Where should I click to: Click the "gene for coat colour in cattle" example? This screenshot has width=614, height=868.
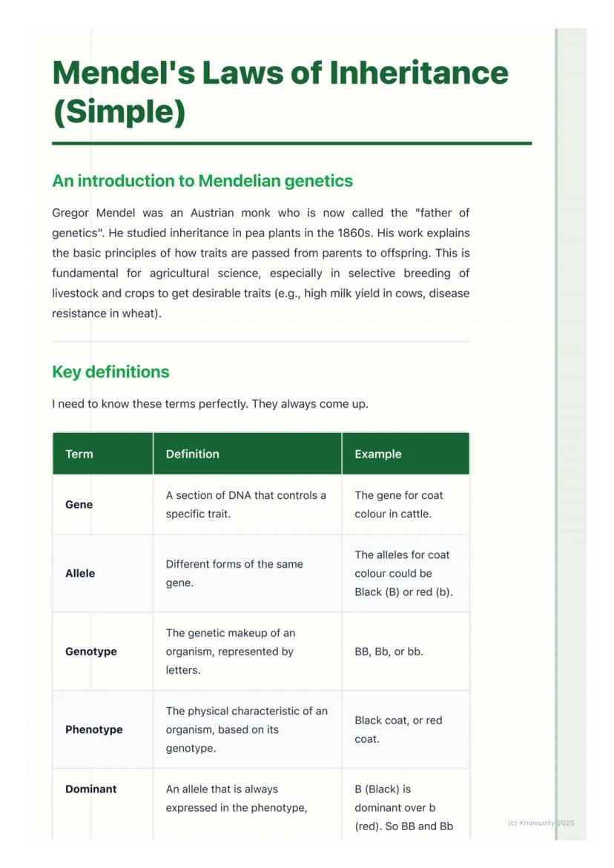[x=399, y=504]
